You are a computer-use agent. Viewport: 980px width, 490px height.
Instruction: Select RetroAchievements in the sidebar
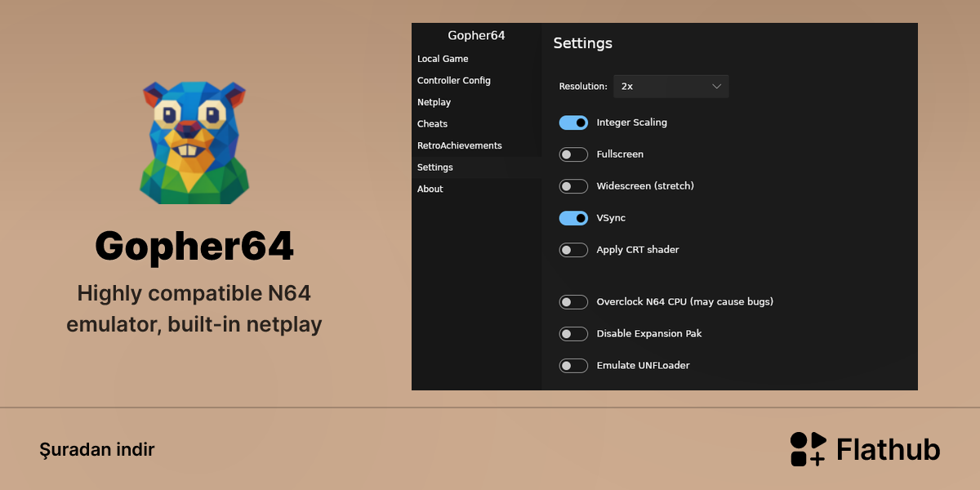click(477, 145)
